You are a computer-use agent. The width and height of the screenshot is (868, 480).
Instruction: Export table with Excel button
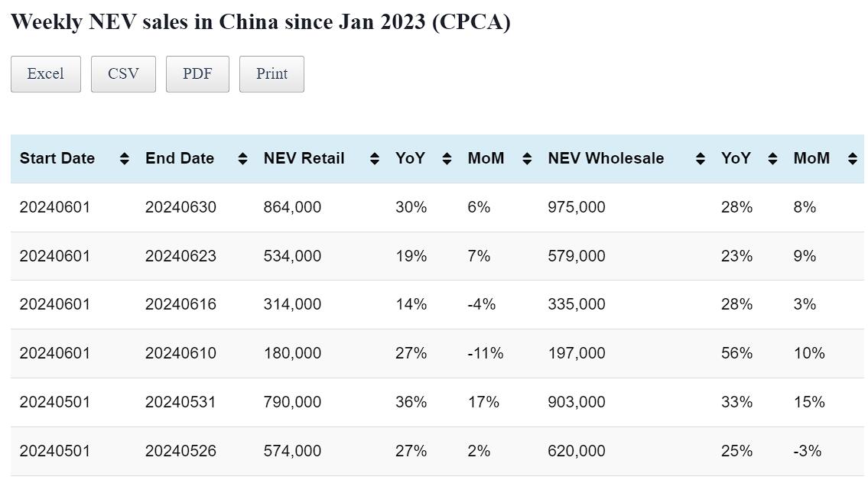46,74
